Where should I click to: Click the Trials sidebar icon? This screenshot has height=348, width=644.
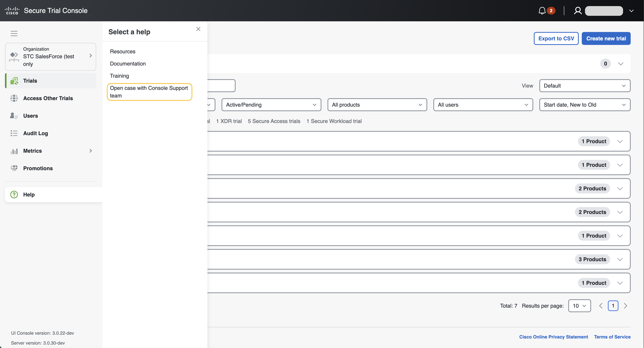[14, 81]
